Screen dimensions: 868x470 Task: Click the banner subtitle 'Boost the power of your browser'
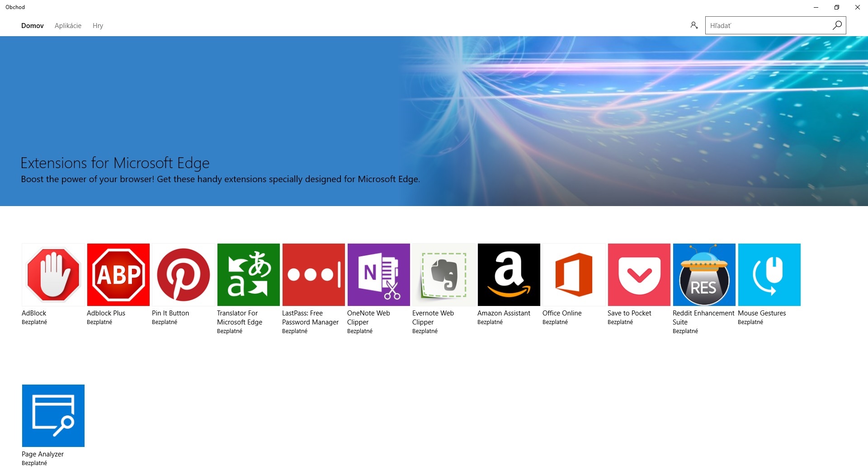pyautogui.click(x=221, y=179)
